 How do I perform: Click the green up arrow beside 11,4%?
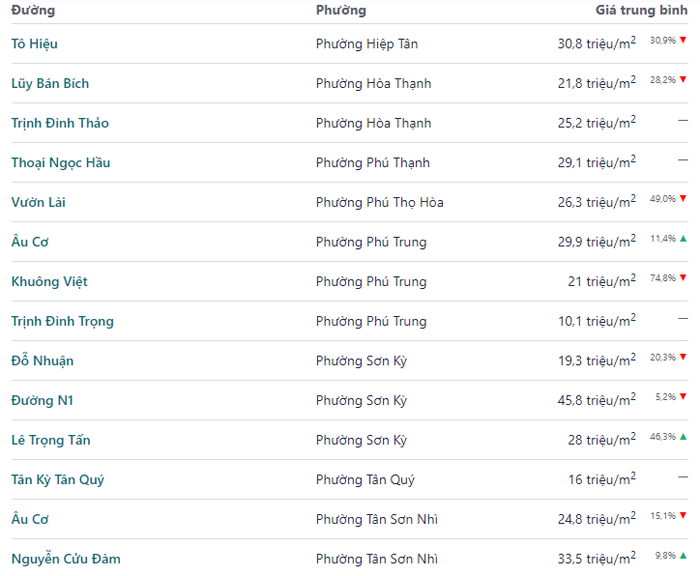683,238
